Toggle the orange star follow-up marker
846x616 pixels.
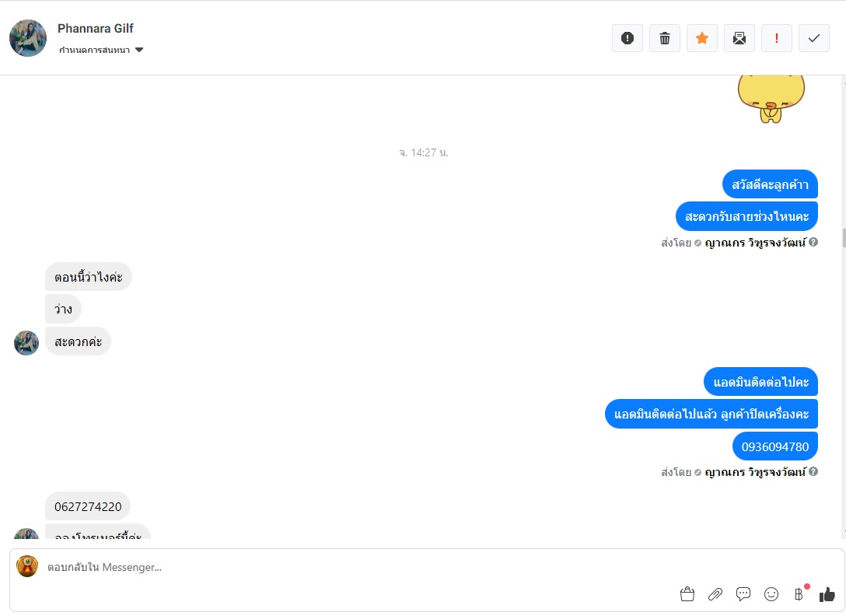[x=702, y=38]
